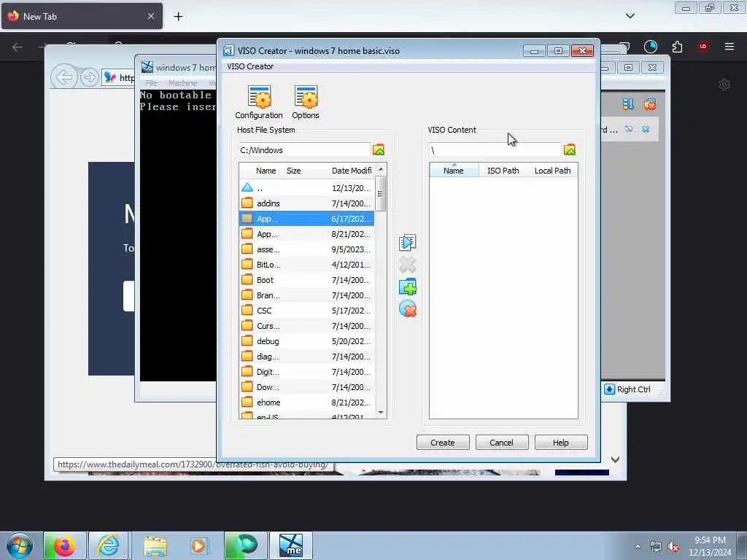Screen dimensions: 747x560
Task: Select the Bran... folder
Action: (306, 295)
